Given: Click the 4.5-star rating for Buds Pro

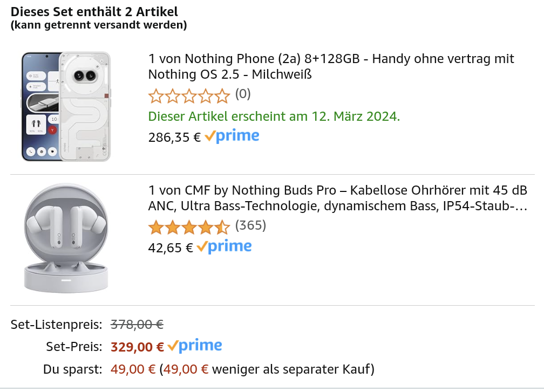Looking at the screenshot, I should 189,226.
